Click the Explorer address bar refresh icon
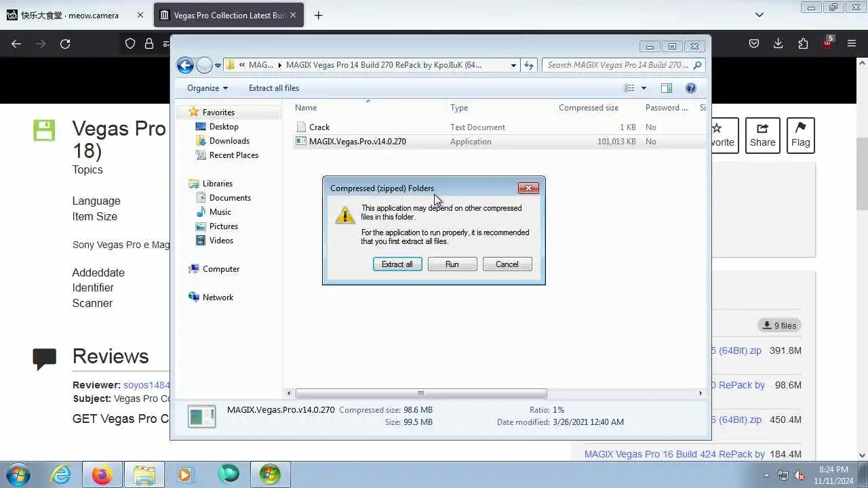The image size is (868, 488). coord(529,66)
